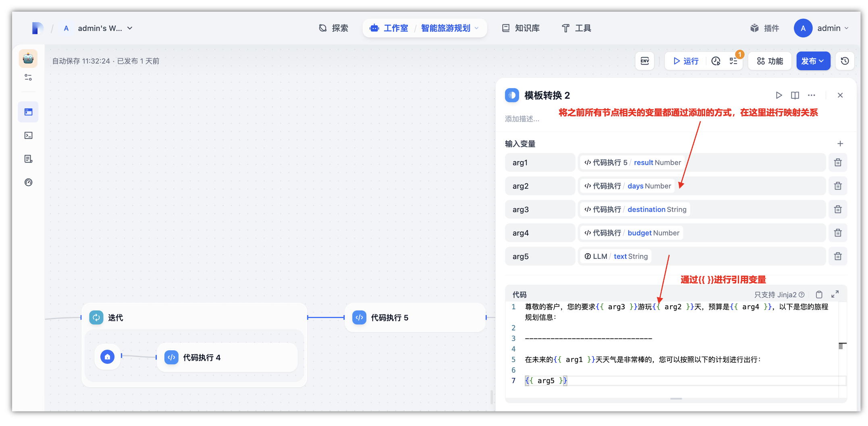Click code line 5 containing arg1

(642, 360)
